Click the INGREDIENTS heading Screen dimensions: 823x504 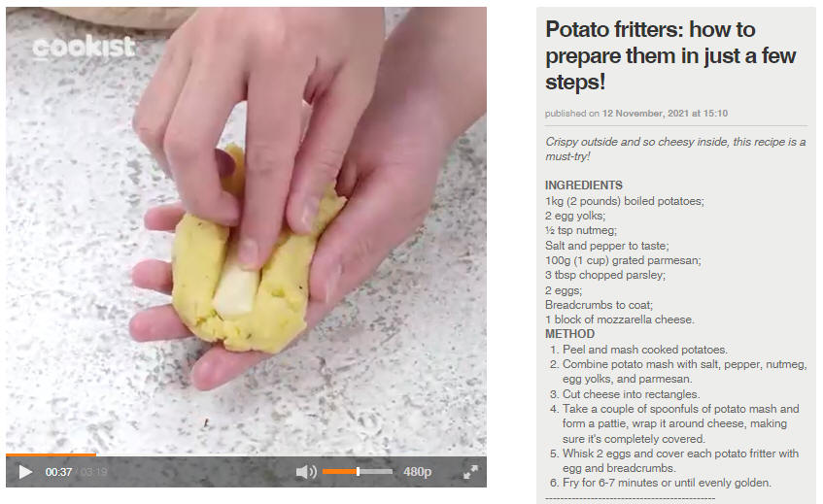[584, 185]
